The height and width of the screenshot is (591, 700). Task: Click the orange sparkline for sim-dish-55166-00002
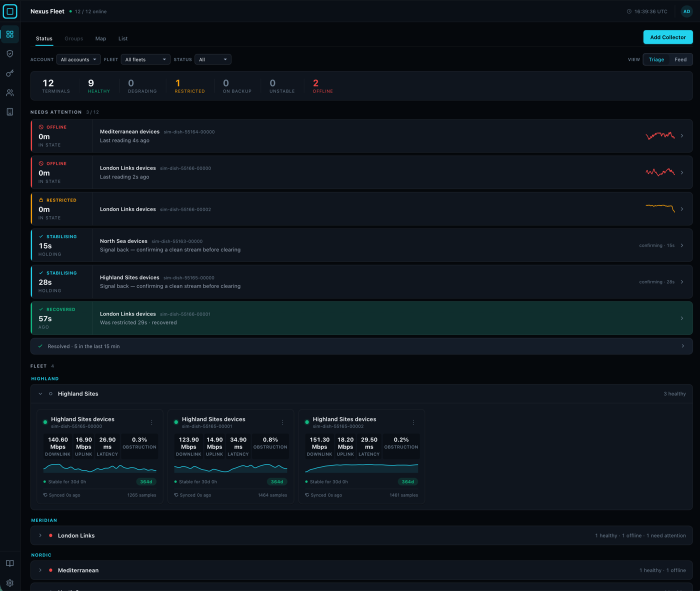click(x=660, y=208)
